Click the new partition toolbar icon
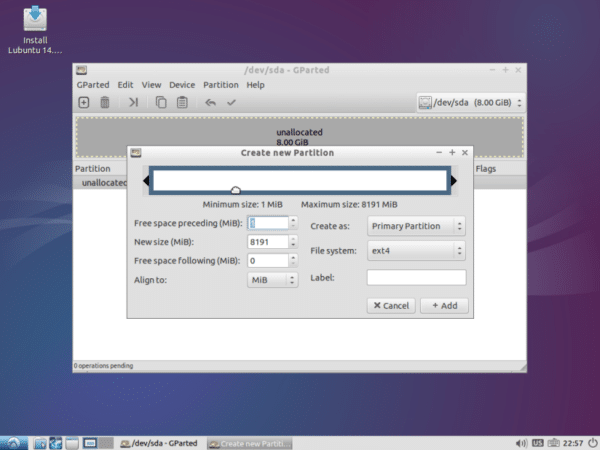The width and height of the screenshot is (600, 450). (x=83, y=103)
